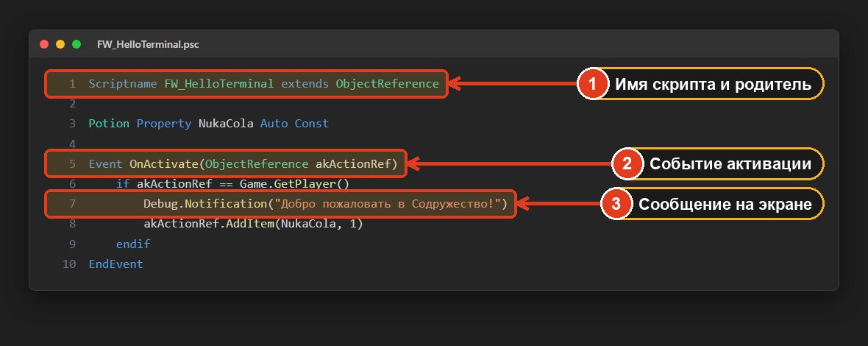
Task: Click the "endif" keyword
Action: coord(133,244)
